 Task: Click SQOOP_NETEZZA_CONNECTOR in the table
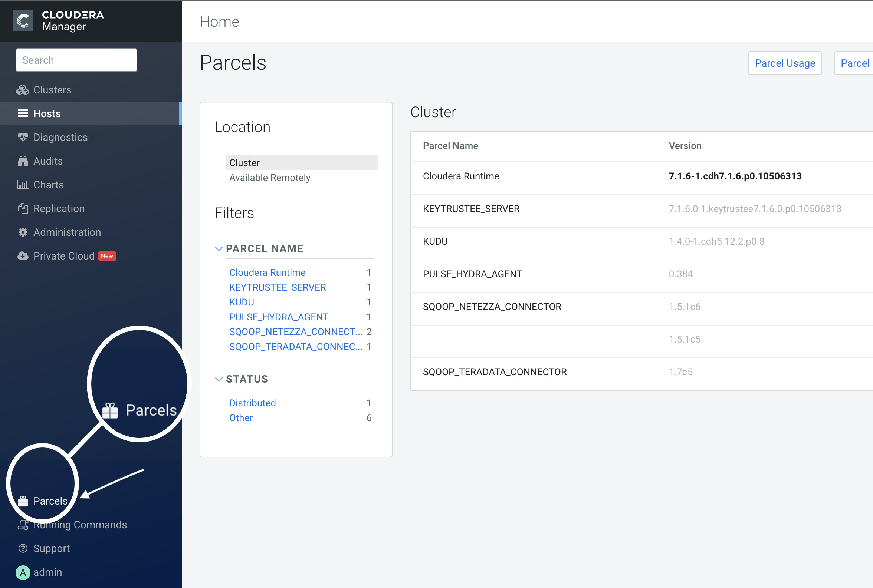click(x=492, y=306)
